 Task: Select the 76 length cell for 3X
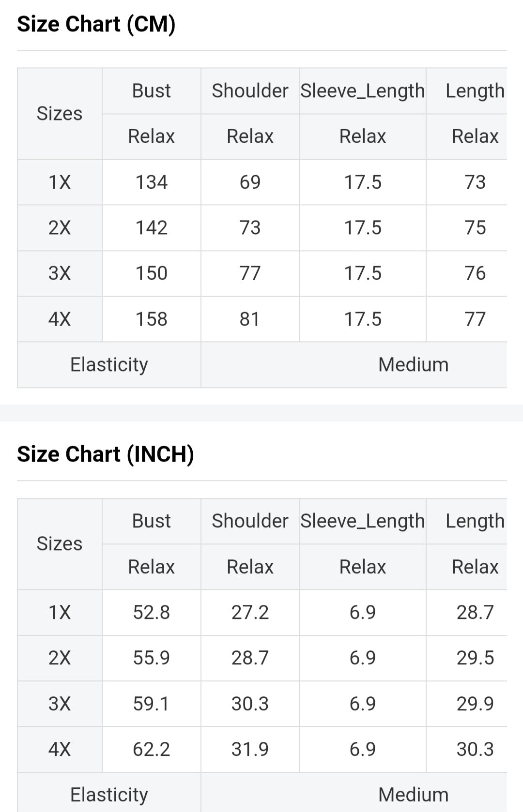coord(475,273)
